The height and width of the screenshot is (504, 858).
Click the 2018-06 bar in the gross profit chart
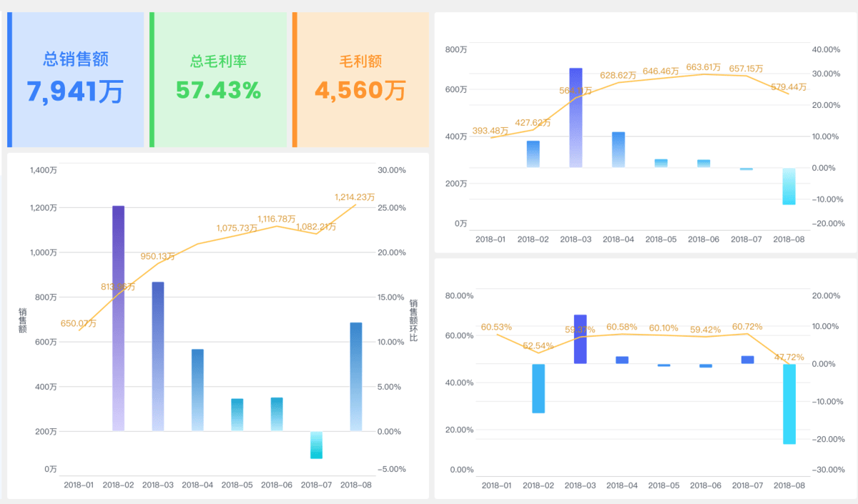click(704, 164)
